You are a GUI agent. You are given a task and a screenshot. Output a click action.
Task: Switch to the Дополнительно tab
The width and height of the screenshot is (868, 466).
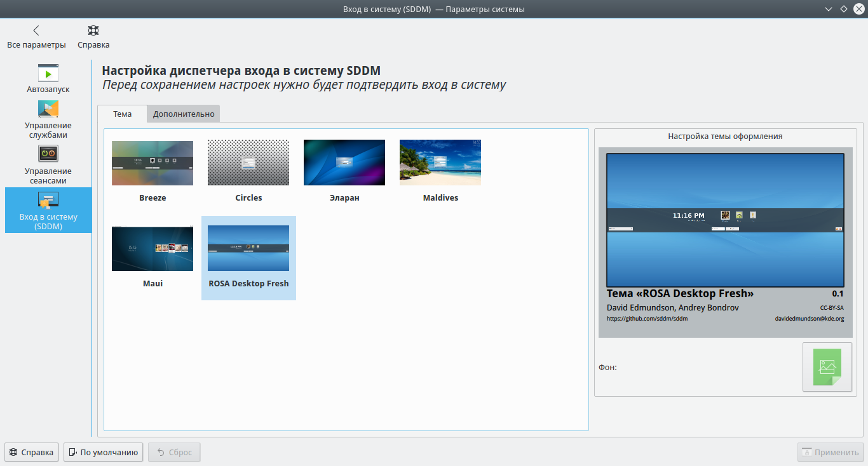coord(184,114)
